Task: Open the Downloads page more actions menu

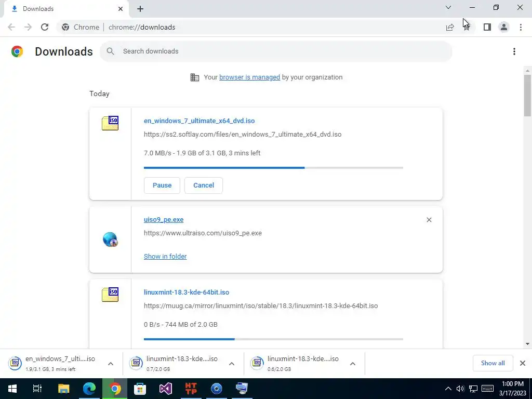Action: (514, 51)
